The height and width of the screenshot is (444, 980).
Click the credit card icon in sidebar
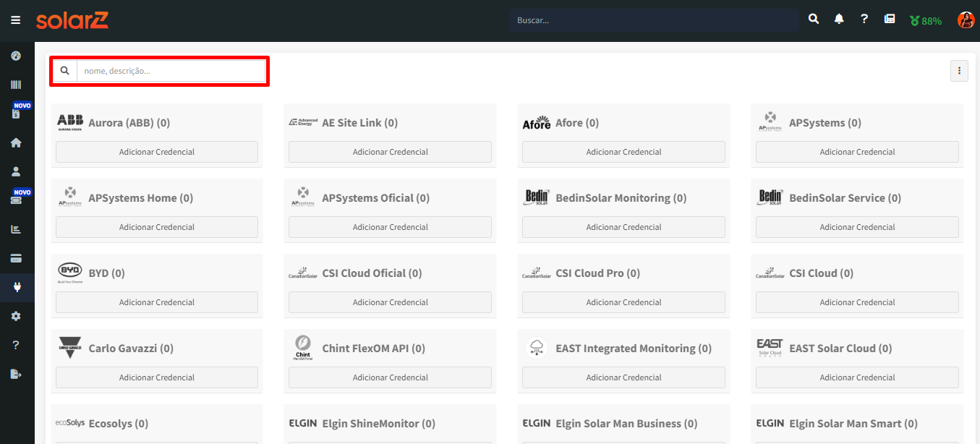click(x=16, y=258)
